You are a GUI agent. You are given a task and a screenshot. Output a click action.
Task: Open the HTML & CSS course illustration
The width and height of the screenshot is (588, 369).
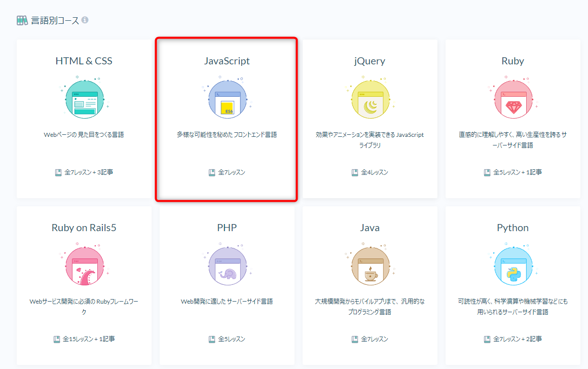[84, 98]
